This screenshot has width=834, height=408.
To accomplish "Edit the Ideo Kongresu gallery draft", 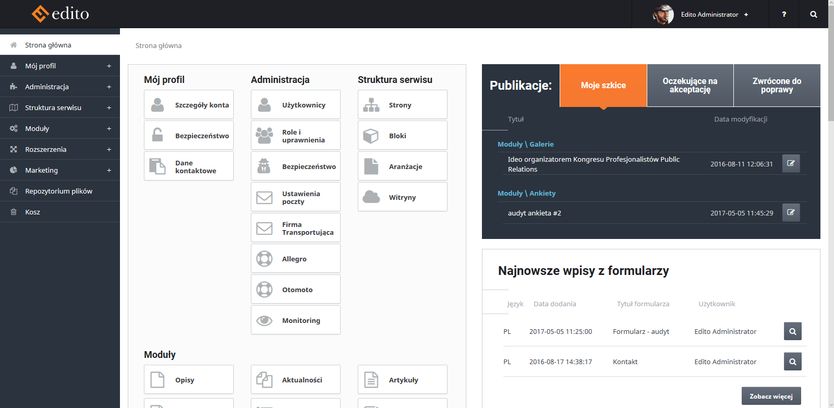I will (x=791, y=163).
